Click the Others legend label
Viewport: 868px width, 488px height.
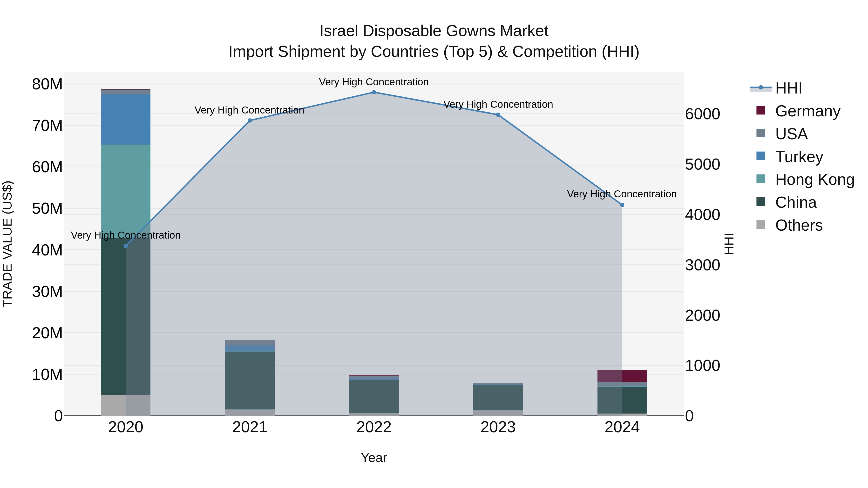point(799,225)
